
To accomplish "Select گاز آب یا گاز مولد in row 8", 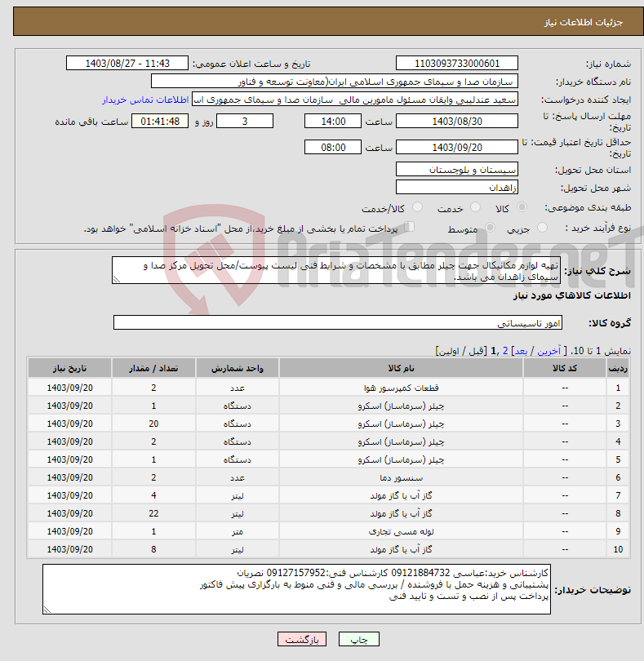I will coord(401,513).
